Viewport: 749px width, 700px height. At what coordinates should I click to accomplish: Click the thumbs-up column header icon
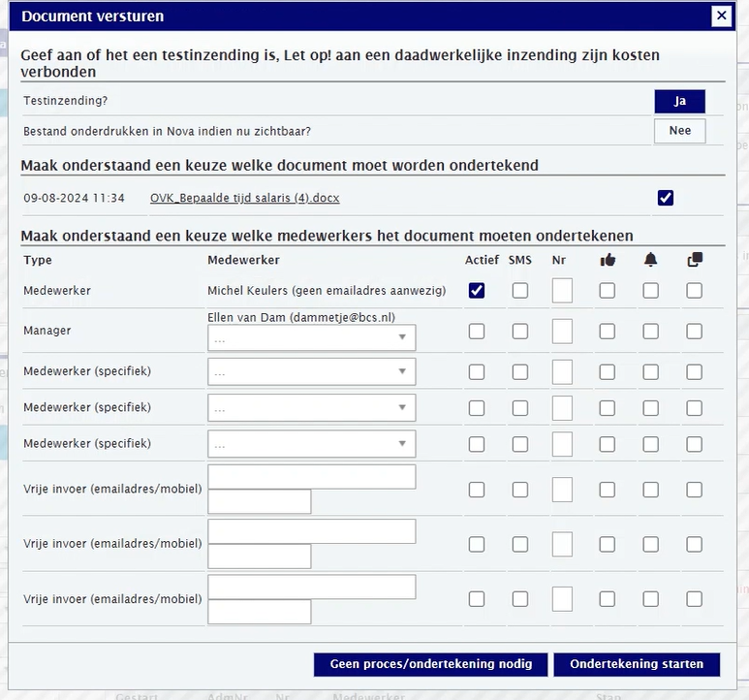pyautogui.click(x=608, y=260)
